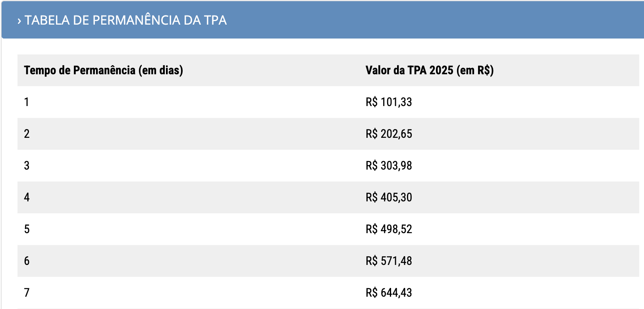Viewport: 644px width, 309px height.
Task: Click the R$ 303,98 value
Action: (389, 166)
